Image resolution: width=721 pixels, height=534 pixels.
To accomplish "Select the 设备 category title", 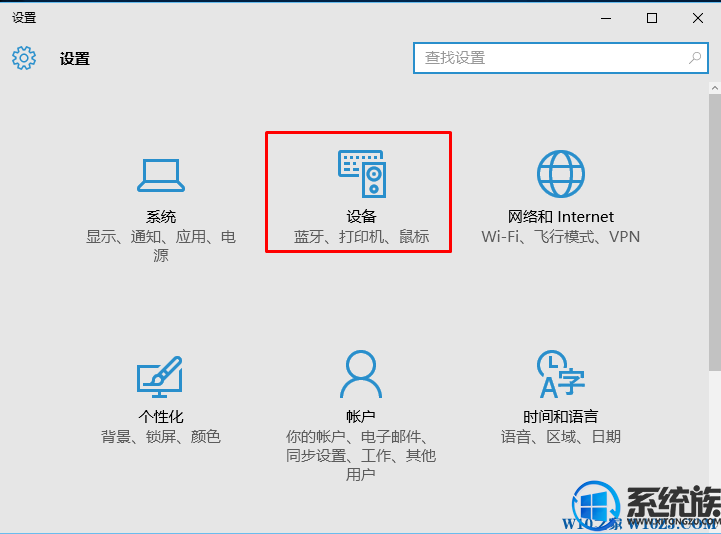I will (x=361, y=216).
